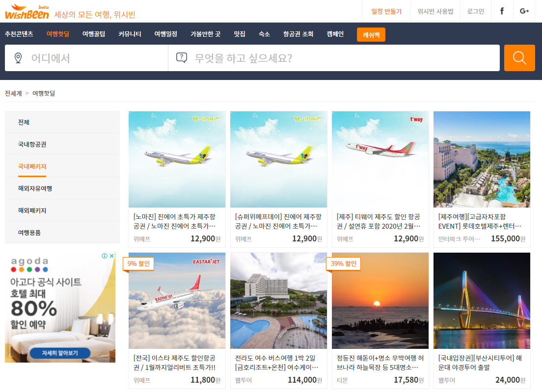Click the 114,000원 price
542x392 pixels.
click(x=305, y=380)
